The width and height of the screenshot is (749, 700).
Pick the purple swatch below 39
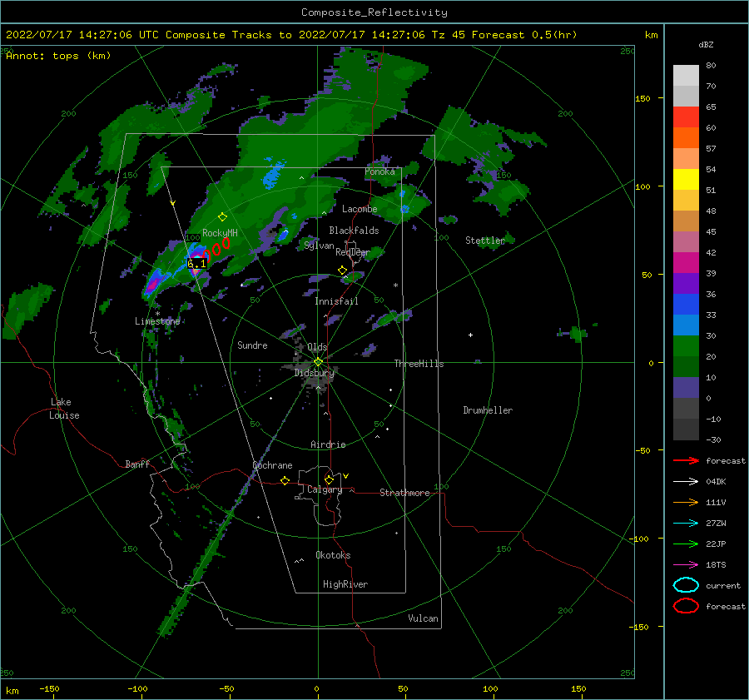686,284
